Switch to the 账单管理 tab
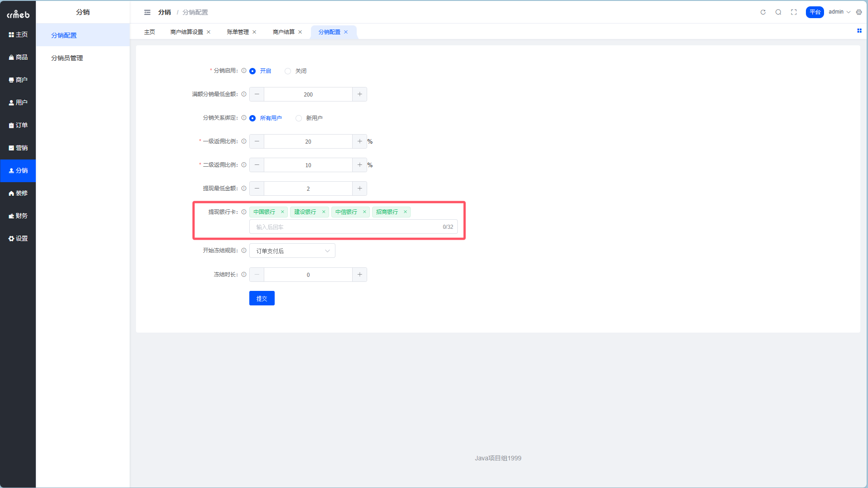868x488 pixels. point(238,32)
